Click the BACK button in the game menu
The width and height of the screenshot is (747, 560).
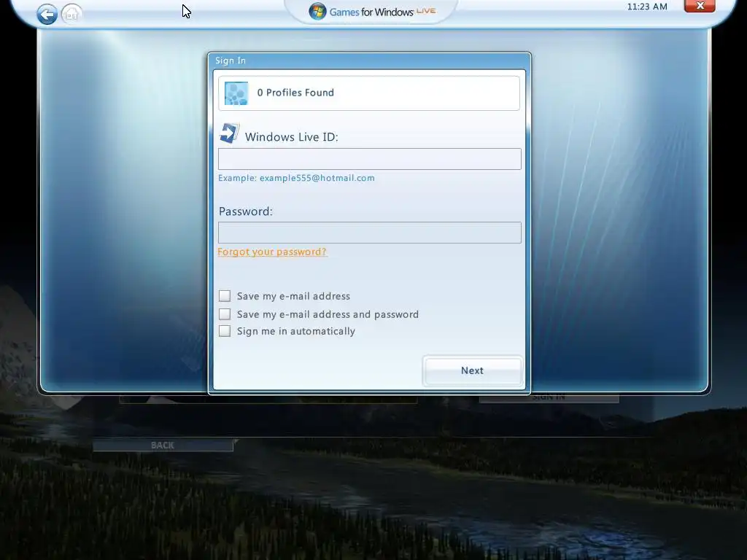(x=163, y=446)
